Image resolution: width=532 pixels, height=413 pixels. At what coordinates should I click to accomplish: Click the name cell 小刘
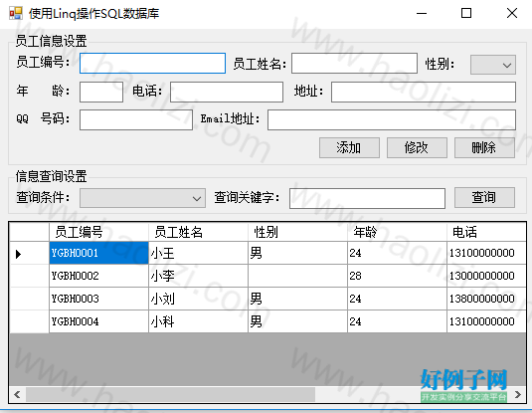(x=198, y=299)
